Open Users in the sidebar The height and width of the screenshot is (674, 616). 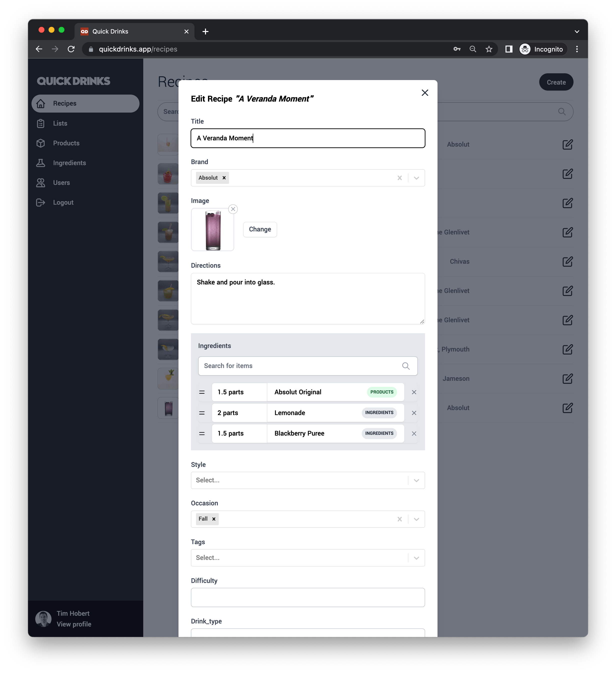pyautogui.click(x=85, y=183)
